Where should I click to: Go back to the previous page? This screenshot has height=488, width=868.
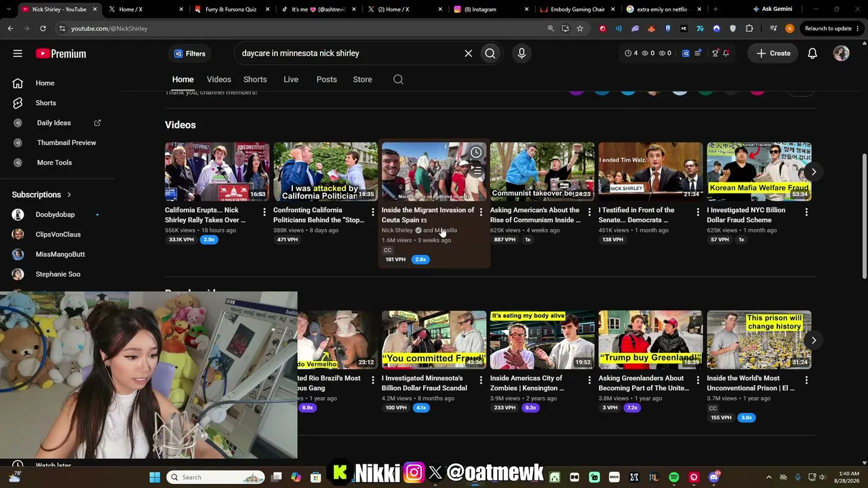click(10, 28)
